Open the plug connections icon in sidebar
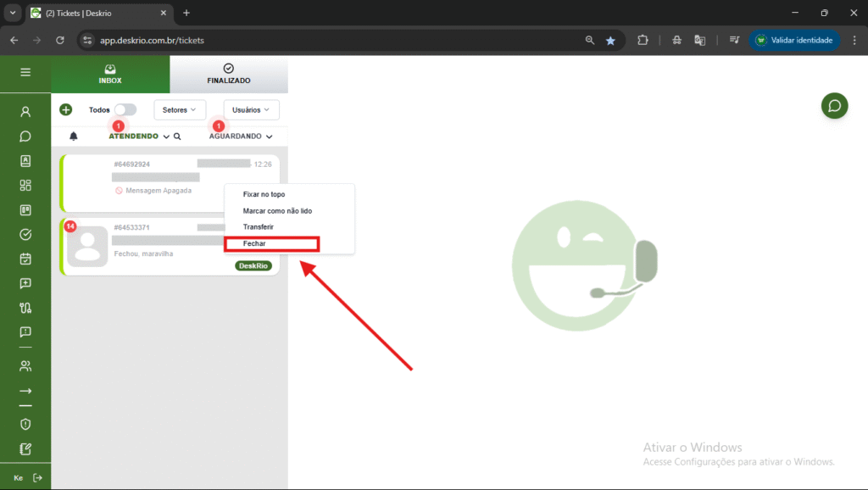Image resolution: width=868 pixels, height=490 pixels. (25, 308)
